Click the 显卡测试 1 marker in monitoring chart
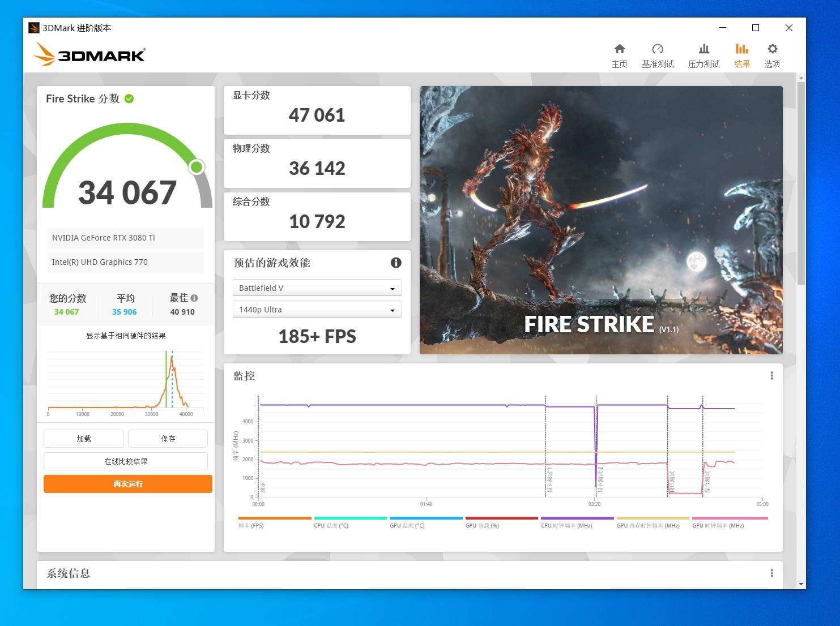The width and height of the screenshot is (840, 626). [549, 480]
